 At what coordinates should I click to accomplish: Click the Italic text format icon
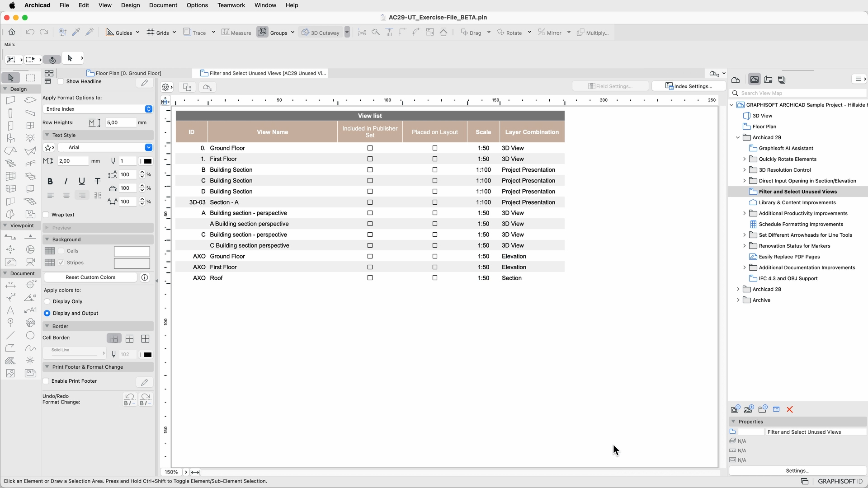(x=66, y=181)
